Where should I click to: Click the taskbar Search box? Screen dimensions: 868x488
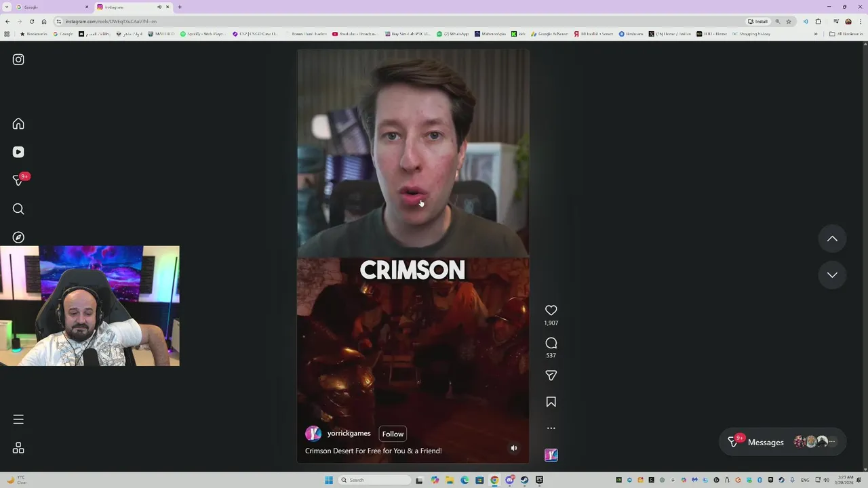point(374,480)
